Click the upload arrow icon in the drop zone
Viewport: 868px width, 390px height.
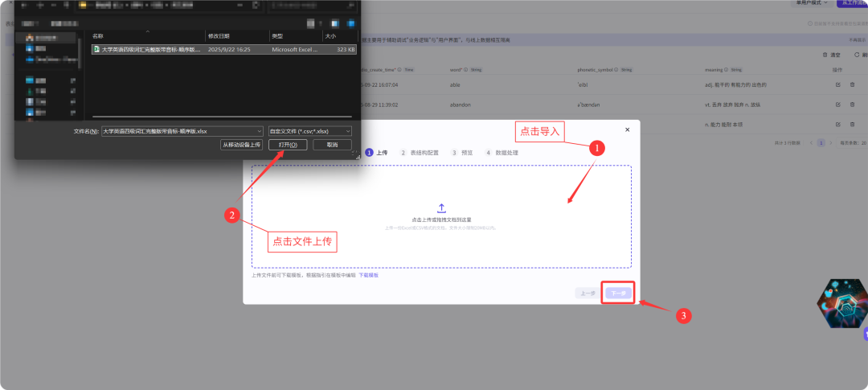[441, 208]
